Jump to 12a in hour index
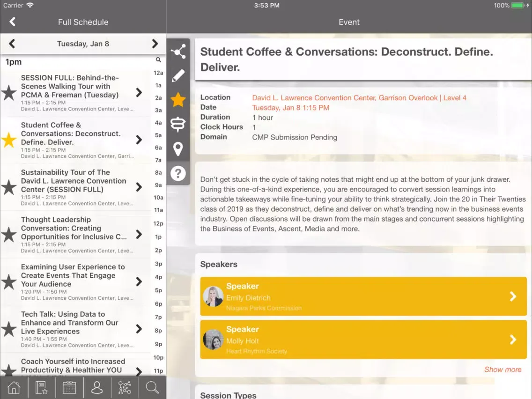This screenshot has width=532, height=399. click(158, 73)
